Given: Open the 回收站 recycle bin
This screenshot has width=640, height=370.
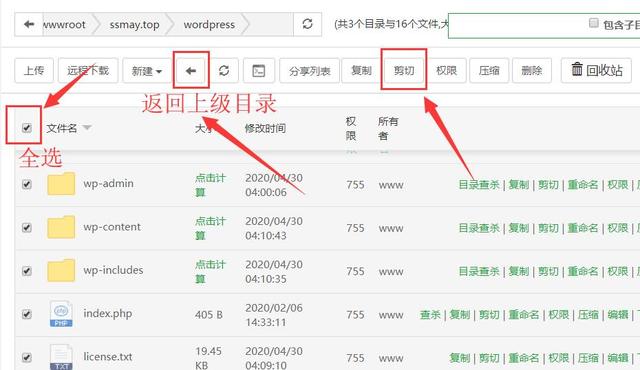Looking at the screenshot, I should (x=596, y=70).
